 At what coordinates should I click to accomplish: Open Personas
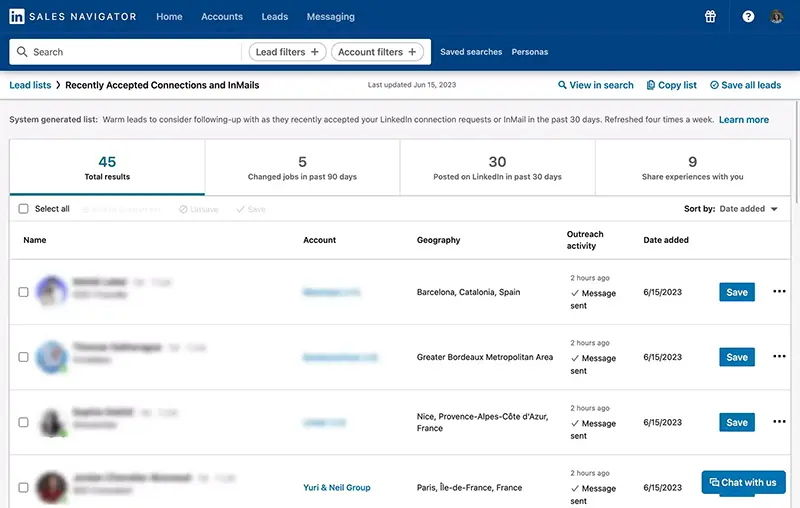(530, 52)
